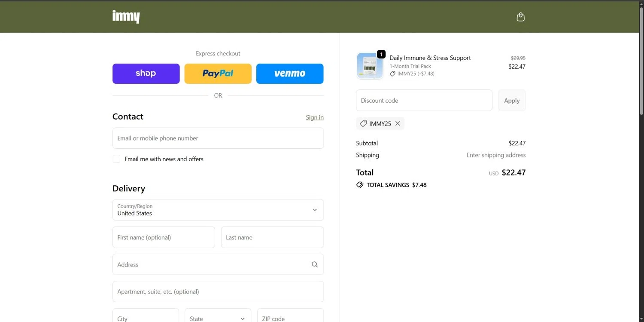Open the shopping bag cart icon
Image resolution: width=644 pixels, height=322 pixels.
pyautogui.click(x=520, y=17)
